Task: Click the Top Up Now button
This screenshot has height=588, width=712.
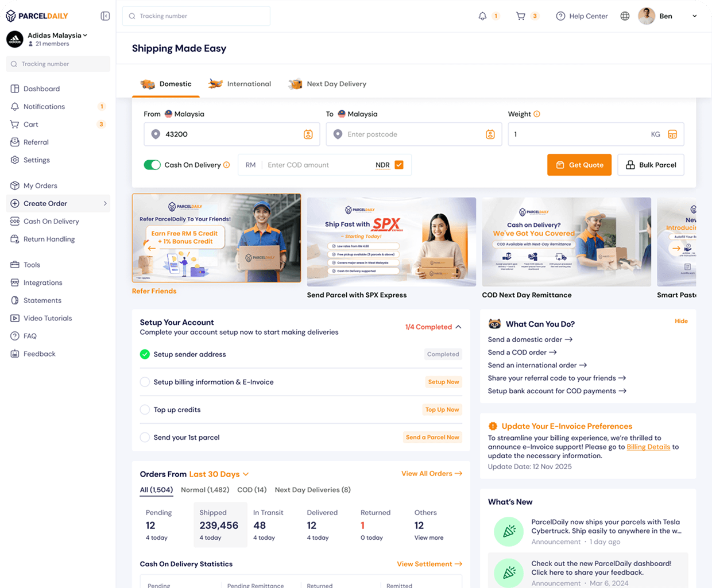Action: [x=442, y=409]
